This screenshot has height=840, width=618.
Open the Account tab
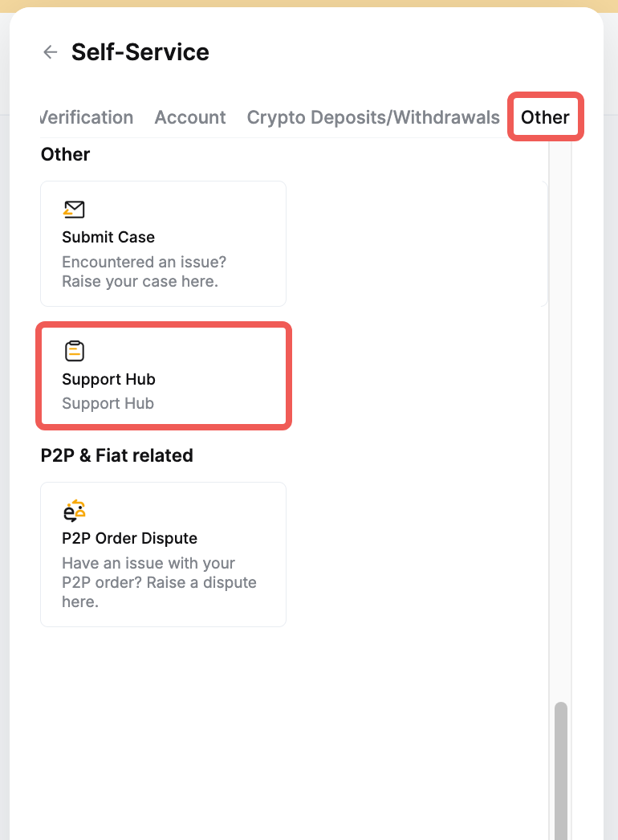point(190,117)
